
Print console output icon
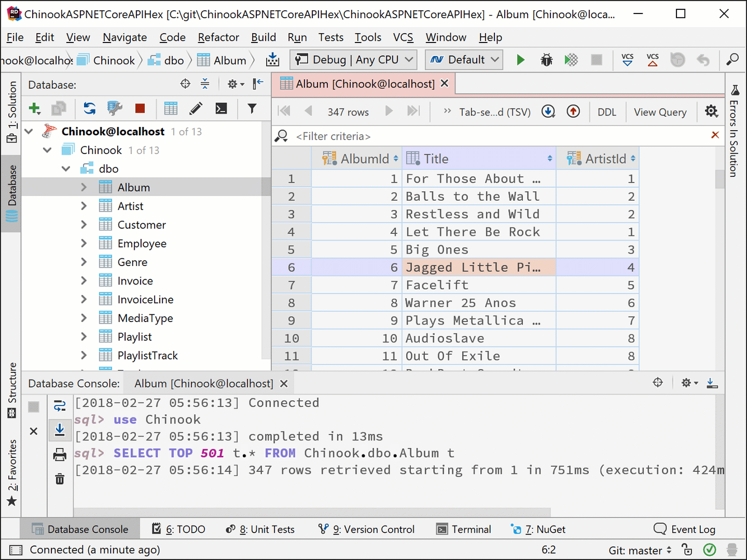coord(60,455)
